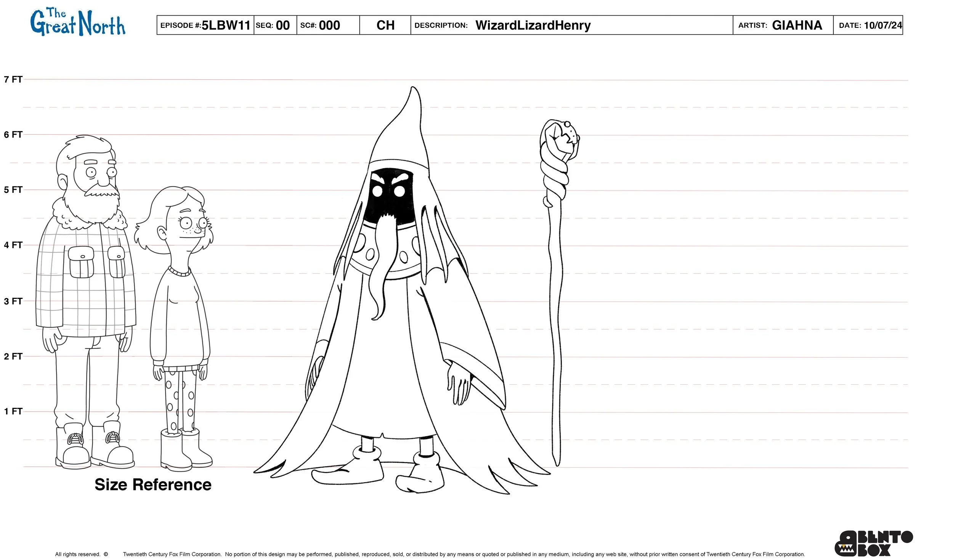Click the CH category cell

(x=385, y=25)
